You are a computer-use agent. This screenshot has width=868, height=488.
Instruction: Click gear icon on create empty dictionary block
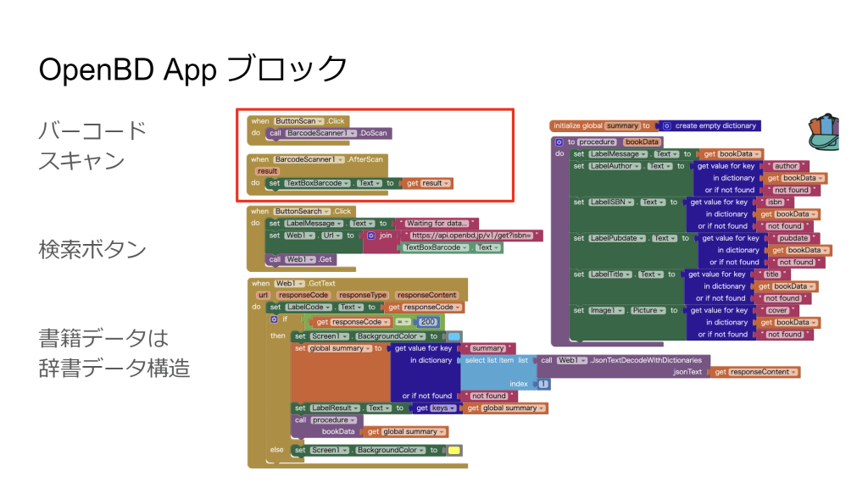click(x=666, y=125)
